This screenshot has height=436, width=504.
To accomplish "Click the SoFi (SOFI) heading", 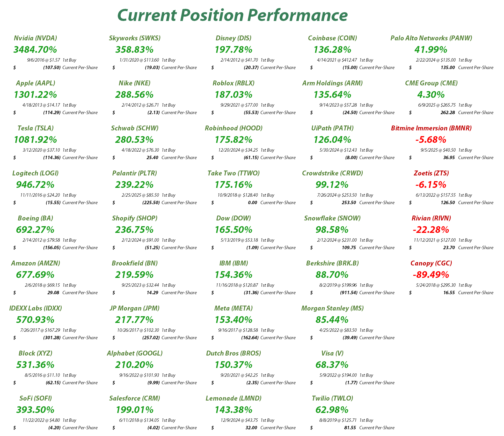I will pos(35,398).
